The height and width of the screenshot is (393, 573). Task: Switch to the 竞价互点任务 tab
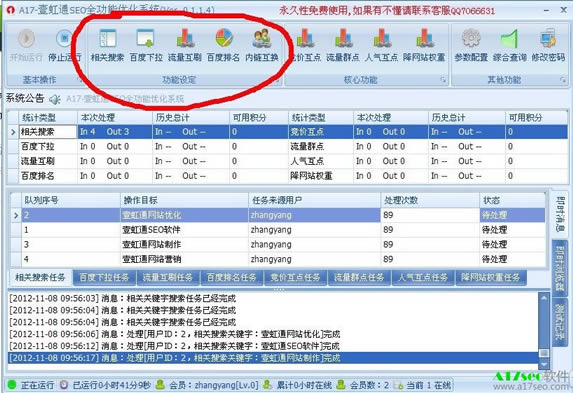coord(295,278)
